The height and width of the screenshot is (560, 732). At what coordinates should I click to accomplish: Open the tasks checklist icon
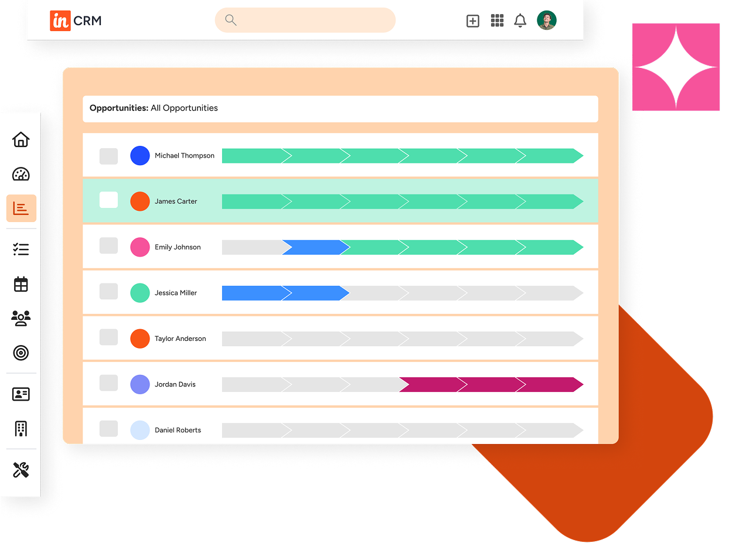pos(21,250)
